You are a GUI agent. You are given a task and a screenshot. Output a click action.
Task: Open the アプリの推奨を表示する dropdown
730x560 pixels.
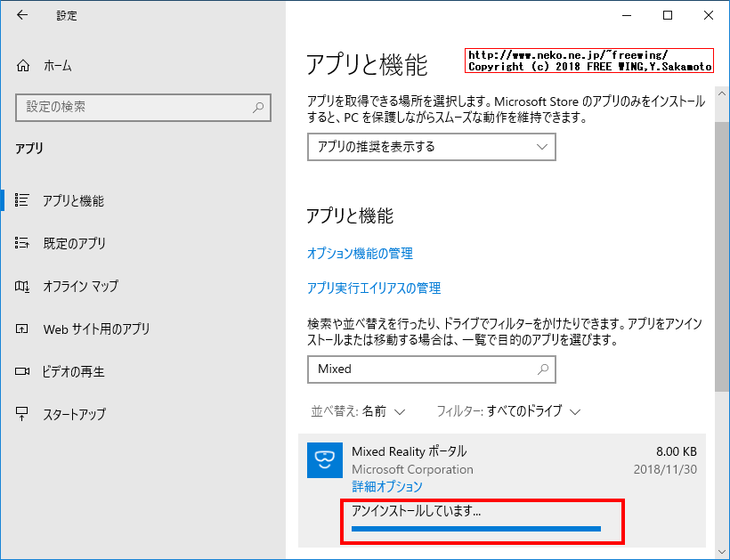click(431, 146)
